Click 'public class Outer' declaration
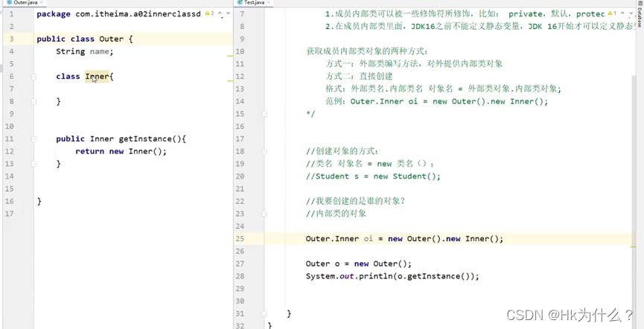644x329 pixels. (85, 39)
